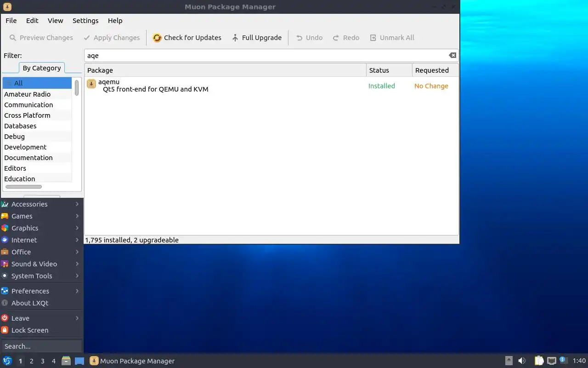Expand the System Tools submenu arrow
588x368 pixels.
tap(77, 276)
